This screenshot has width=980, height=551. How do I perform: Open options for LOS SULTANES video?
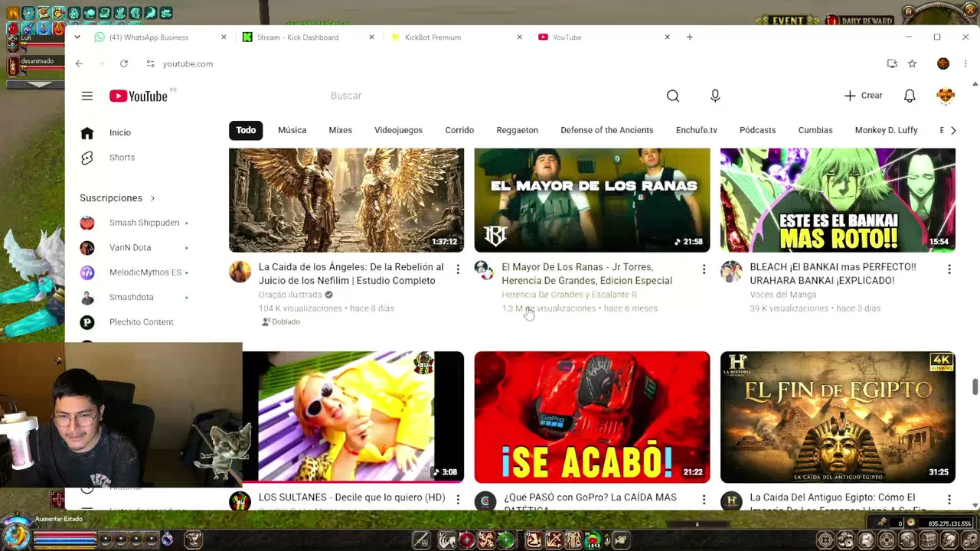point(458,499)
